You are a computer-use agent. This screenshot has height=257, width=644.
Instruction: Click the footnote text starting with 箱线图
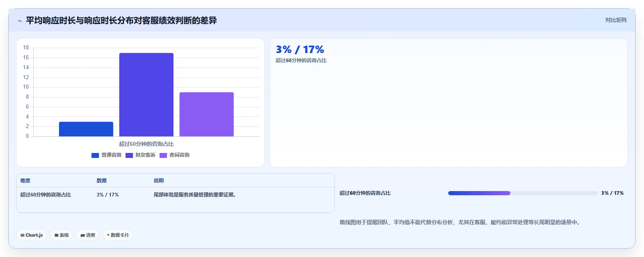(x=460, y=222)
